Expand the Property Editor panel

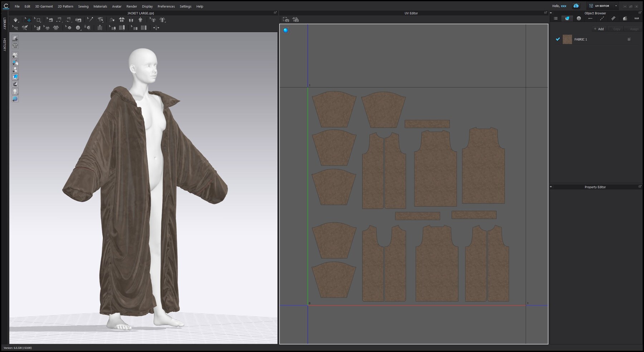(640, 186)
